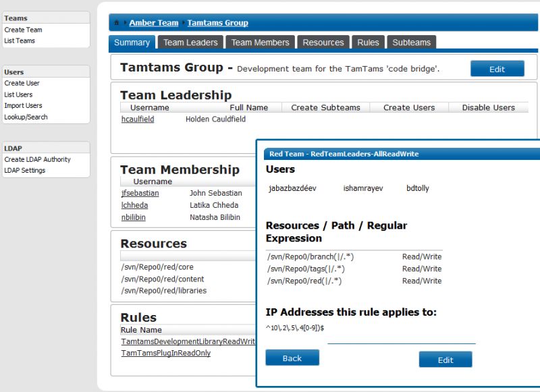The height and width of the screenshot is (392, 540).
Task: Open LDAP Settings in the sidebar
Action: [x=25, y=171]
